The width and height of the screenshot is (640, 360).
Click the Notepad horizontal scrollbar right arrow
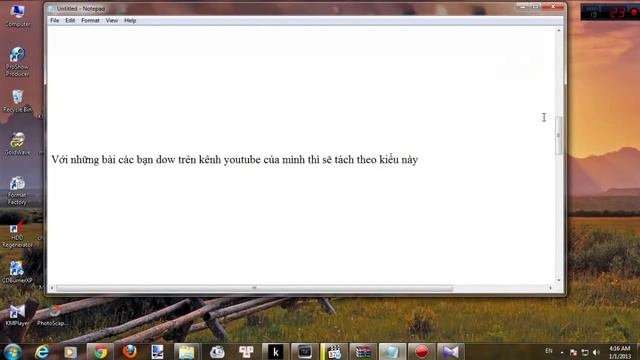coord(551,288)
